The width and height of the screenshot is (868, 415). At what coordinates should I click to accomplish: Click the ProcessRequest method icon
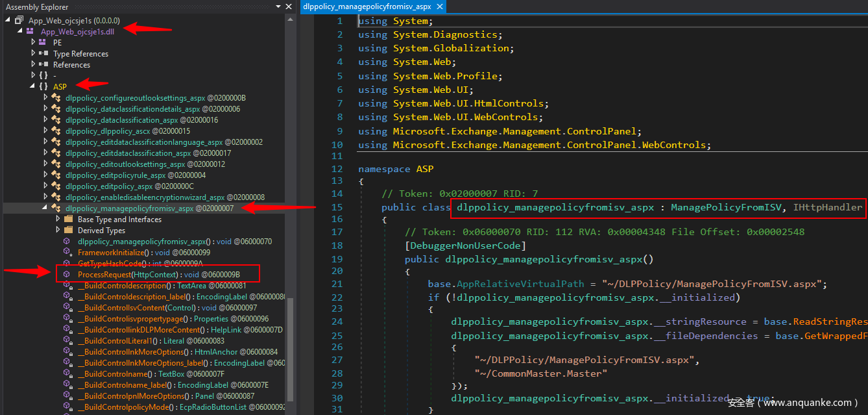[x=67, y=275]
